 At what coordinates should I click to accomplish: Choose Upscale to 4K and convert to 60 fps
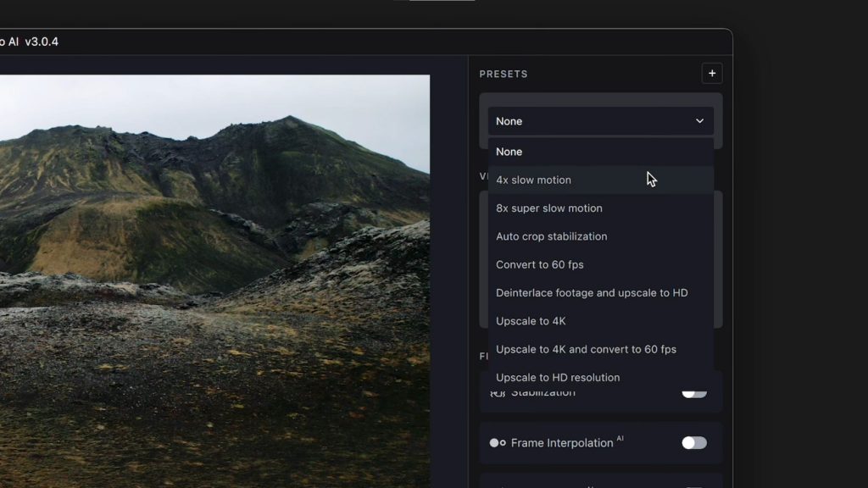601,349
